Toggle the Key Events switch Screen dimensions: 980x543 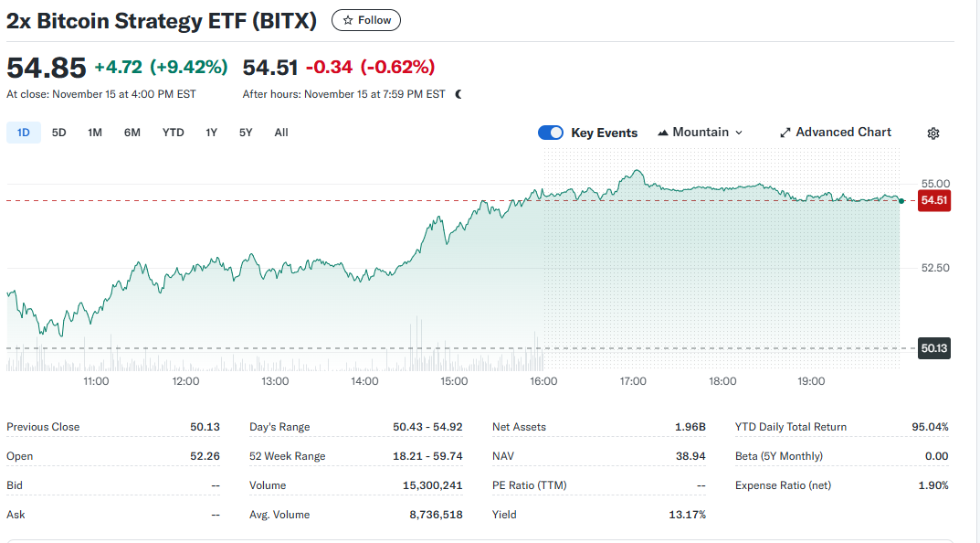pos(551,133)
